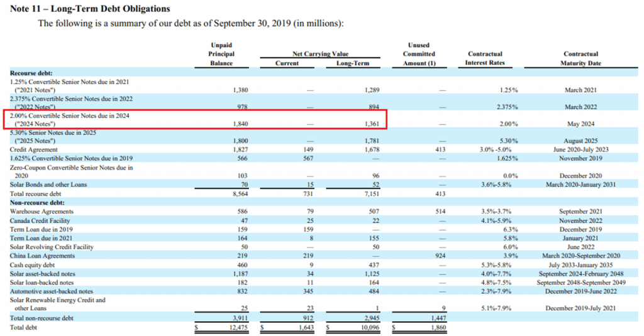Image resolution: width=644 pixels, height=336 pixels.
Task: Click the Unused Committed Amount column header
Action: pyautogui.click(x=418, y=54)
